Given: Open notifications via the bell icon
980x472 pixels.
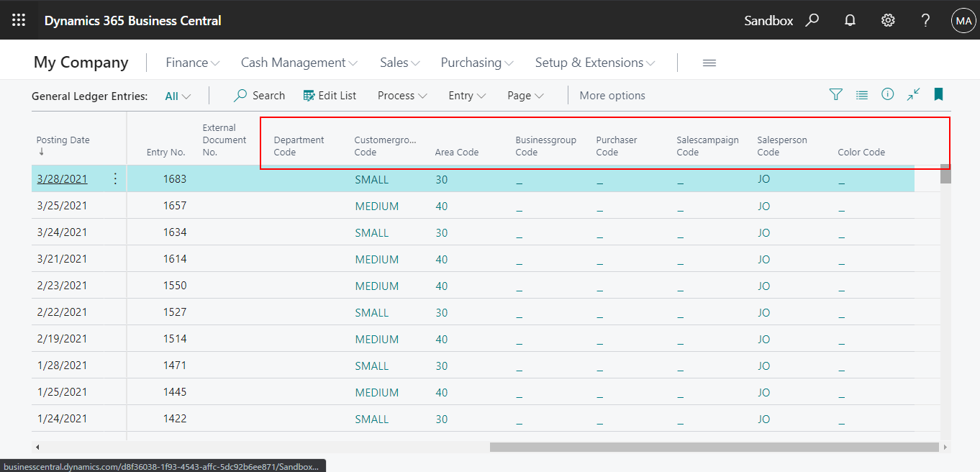Looking at the screenshot, I should (849, 19).
